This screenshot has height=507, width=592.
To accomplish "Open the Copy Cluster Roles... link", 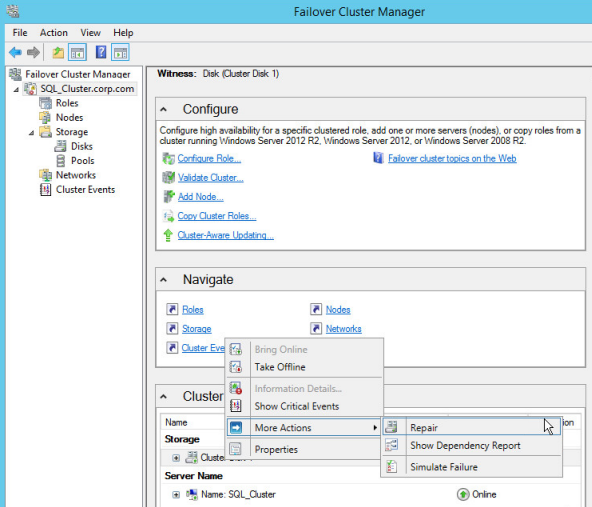I will pyautogui.click(x=217, y=216).
